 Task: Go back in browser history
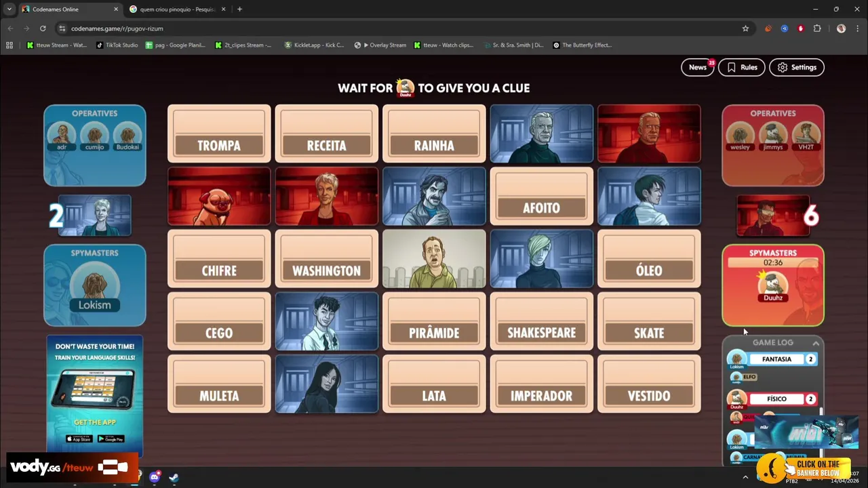click(10, 28)
